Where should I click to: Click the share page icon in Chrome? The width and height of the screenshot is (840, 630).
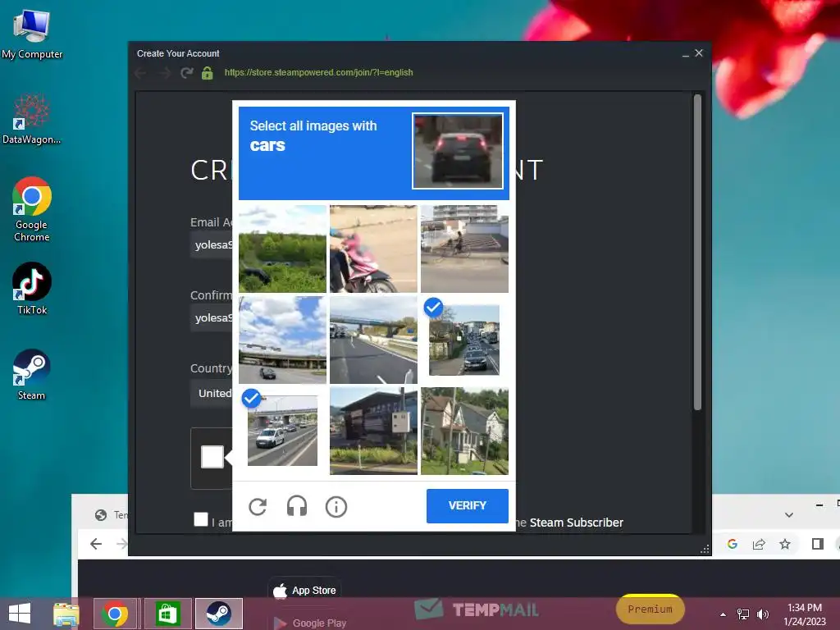[759, 545]
